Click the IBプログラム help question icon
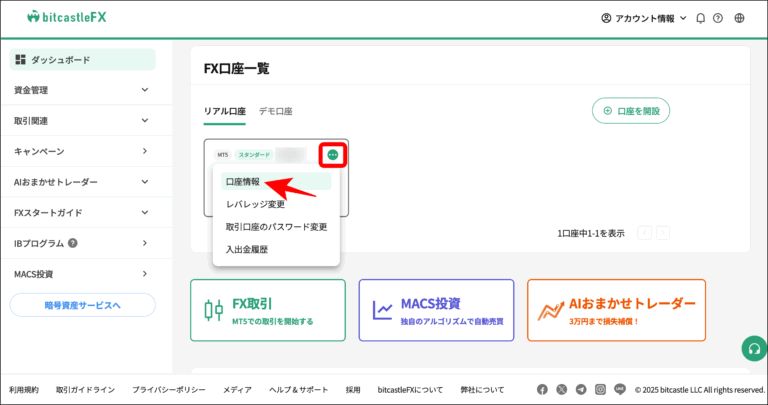This screenshot has height=405, width=768. pyautogui.click(x=73, y=243)
